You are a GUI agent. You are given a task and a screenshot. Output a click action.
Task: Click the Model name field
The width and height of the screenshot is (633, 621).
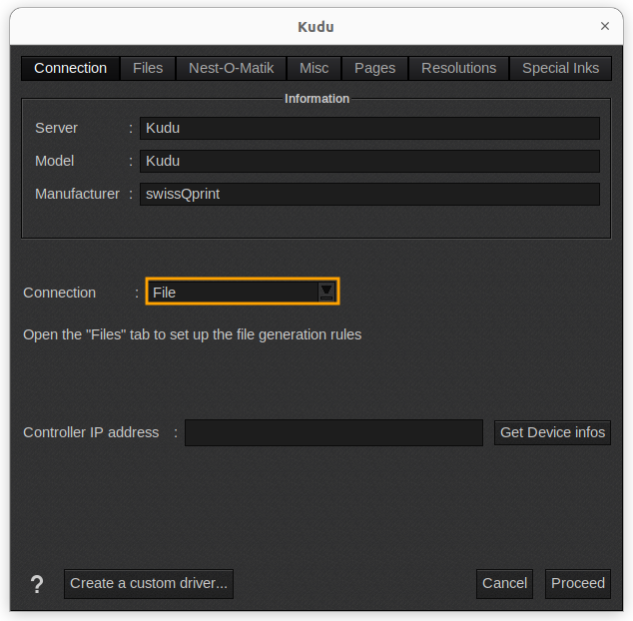[370, 161]
